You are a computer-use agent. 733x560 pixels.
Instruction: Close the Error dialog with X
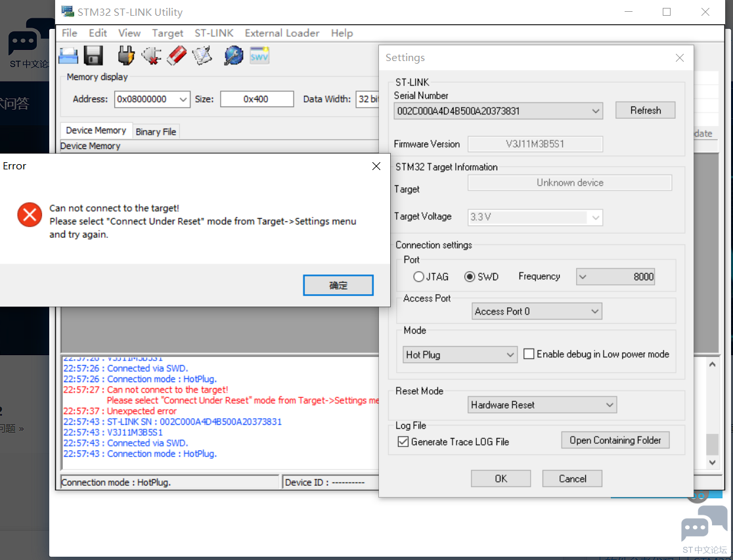(x=376, y=166)
